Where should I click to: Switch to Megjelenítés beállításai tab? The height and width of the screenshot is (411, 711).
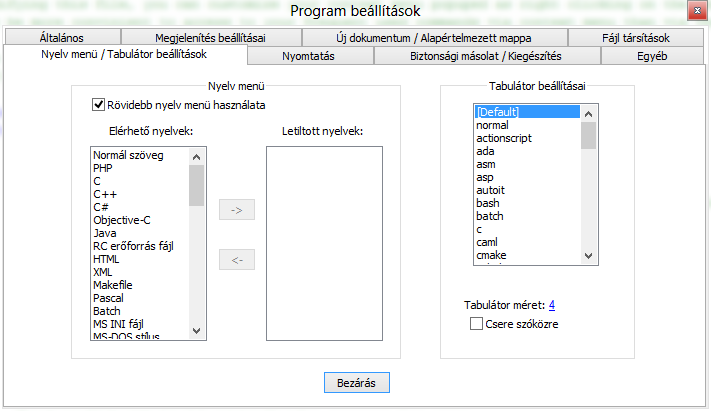point(210,38)
